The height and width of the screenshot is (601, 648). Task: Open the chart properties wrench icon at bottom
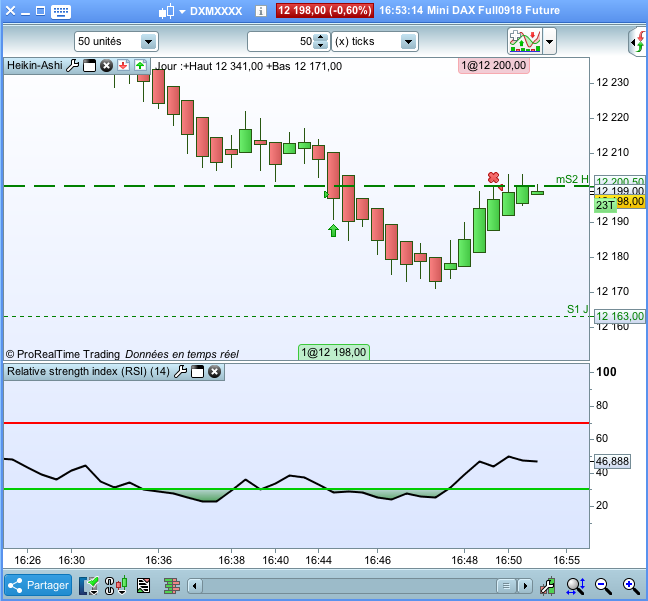(x=548, y=586)
